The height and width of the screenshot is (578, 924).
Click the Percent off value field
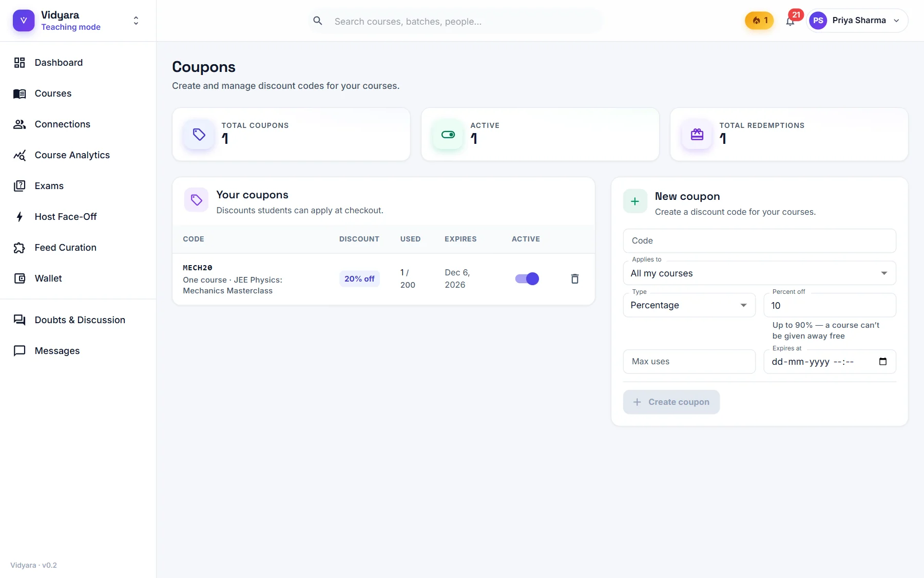click(830, 305)
